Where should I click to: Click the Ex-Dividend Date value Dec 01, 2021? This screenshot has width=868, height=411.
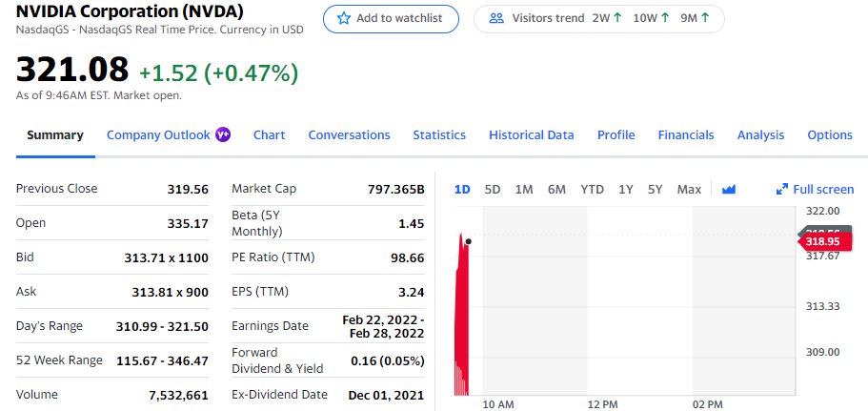click(x=386, y=396)
